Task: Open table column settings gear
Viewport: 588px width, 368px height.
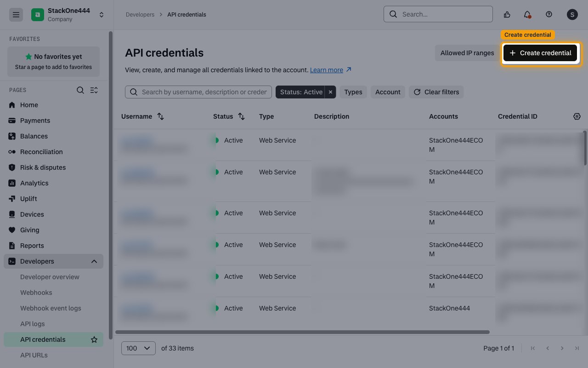Action: (577, 116)
